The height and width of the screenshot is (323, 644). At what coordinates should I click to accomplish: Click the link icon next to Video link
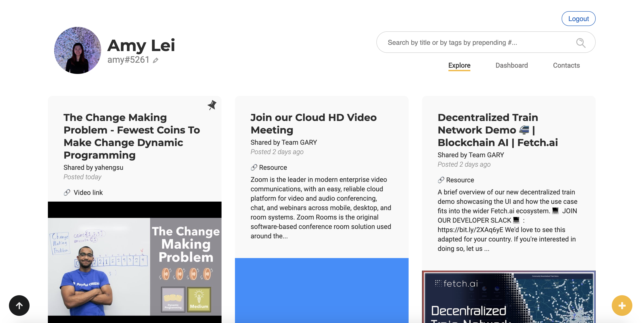(67, 192)
